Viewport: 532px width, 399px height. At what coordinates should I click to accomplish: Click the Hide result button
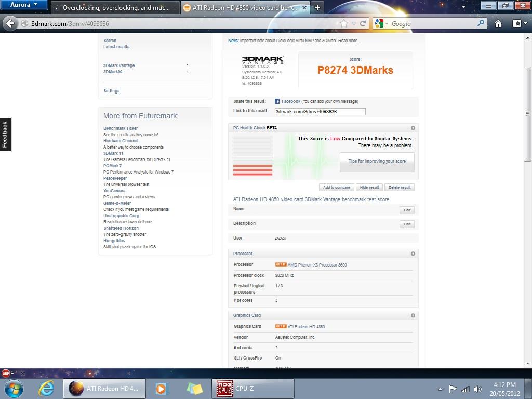click(x=369, y=187)
